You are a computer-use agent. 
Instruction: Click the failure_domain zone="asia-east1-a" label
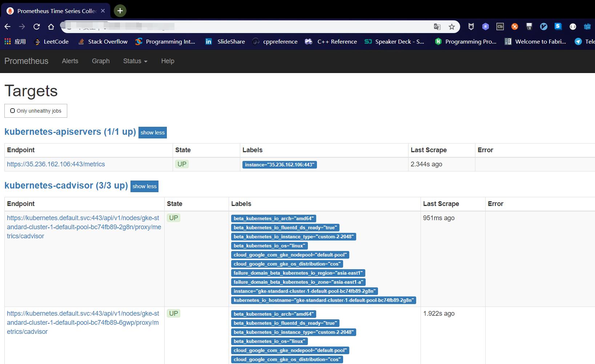298,282
